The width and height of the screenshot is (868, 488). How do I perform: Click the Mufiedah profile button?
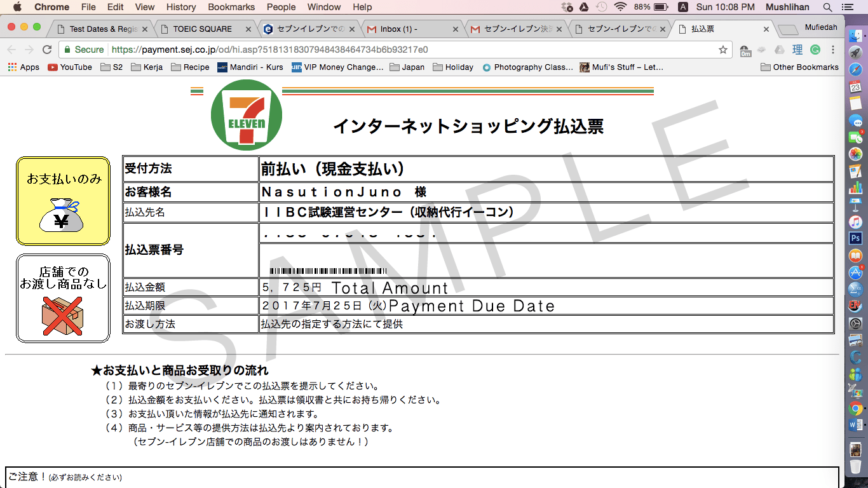(821, 27)
